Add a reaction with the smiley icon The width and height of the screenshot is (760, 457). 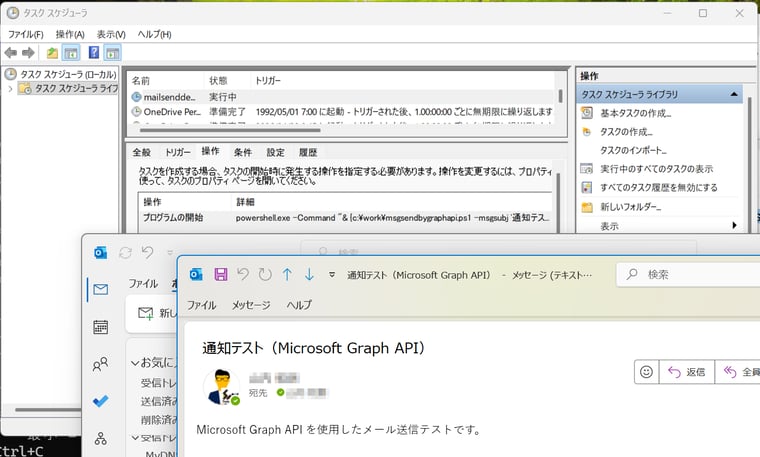647,372
